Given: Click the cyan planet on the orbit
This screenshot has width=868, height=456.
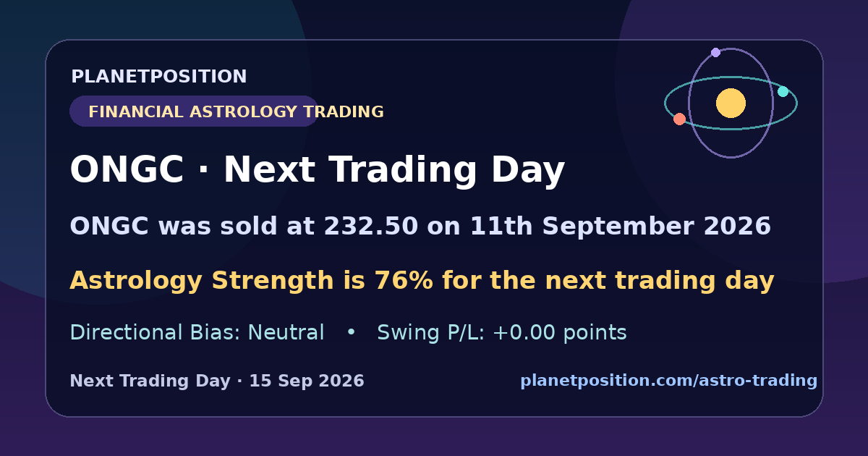Looking at the screenshot, I should point(783,91).
